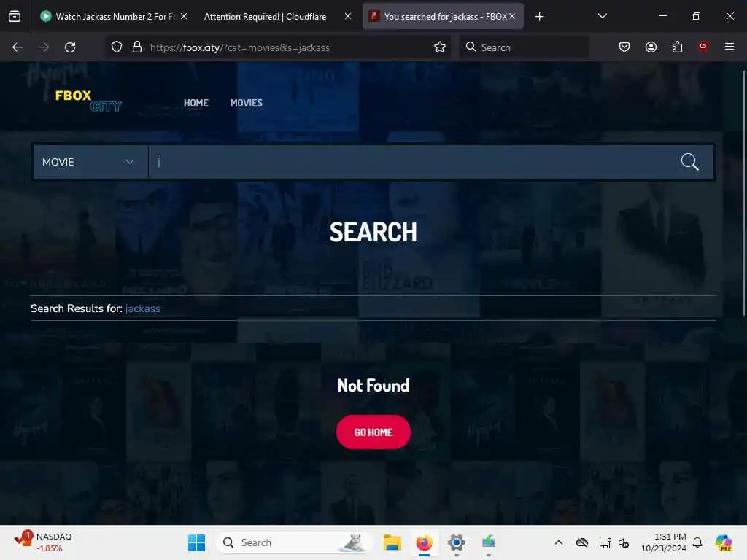Screen dimensions: 747x560
Task: Open the NASDAQ stock widget
Action: tap(44, 542)
